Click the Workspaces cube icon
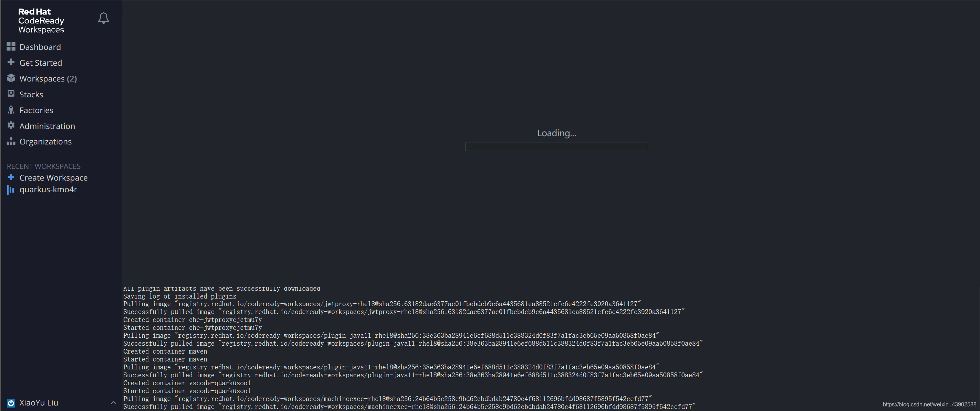The width and height of the screenshot is (980, 411). (x=11, y=78)
